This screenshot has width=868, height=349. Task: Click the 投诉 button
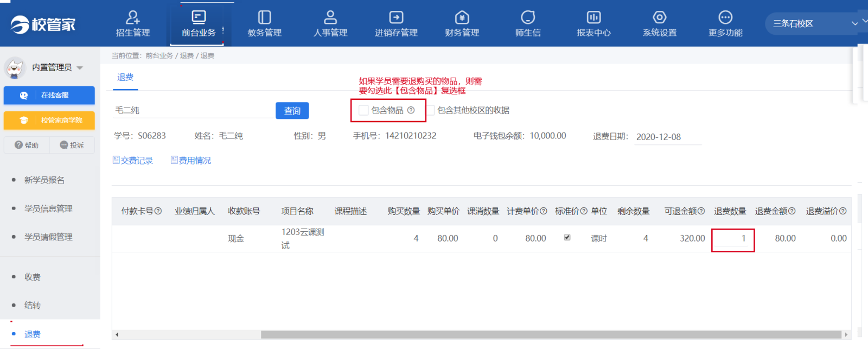72,145
